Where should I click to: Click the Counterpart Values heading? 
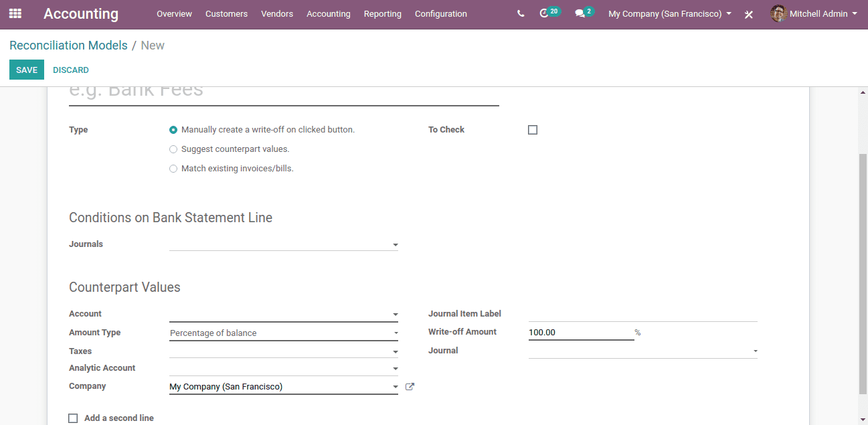point(124,287)
